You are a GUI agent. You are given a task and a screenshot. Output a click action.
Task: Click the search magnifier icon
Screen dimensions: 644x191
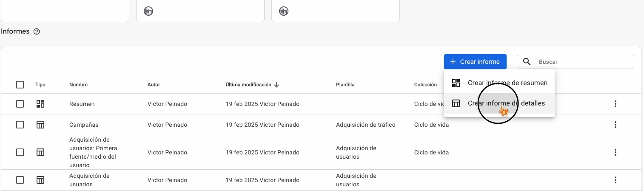(x=527, y=62)
